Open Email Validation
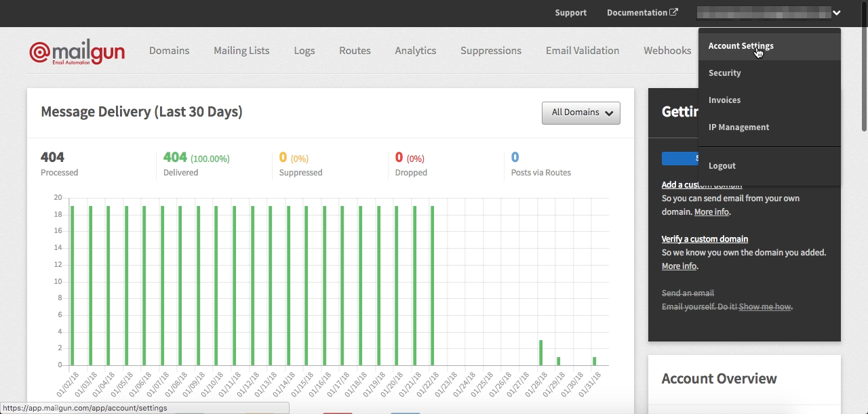 tap(583, 50)
